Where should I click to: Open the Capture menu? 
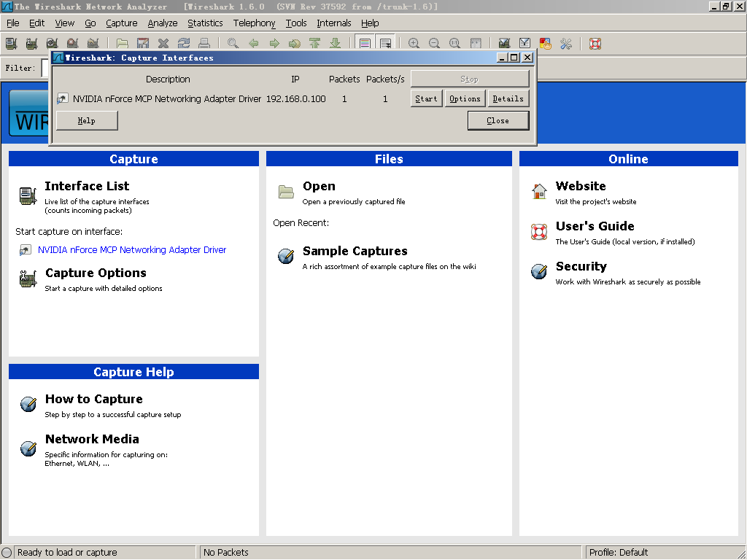pyautogui.click(x=122, y=23)
